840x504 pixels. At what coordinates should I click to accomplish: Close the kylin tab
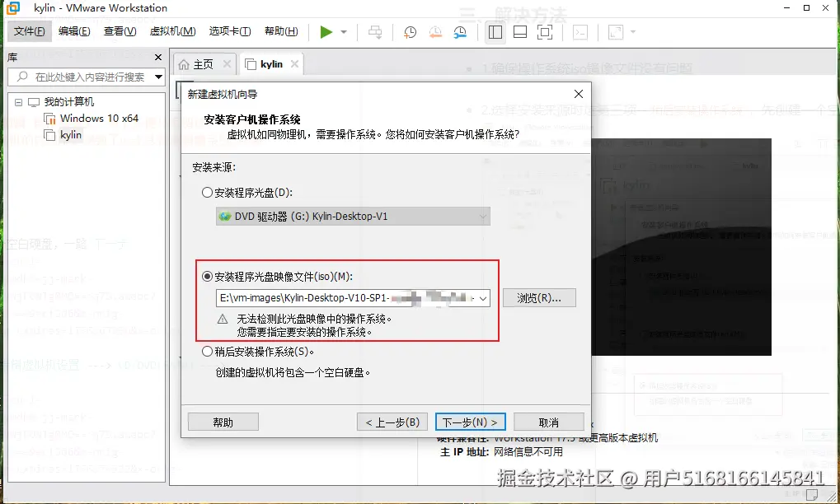pos(294,64)
